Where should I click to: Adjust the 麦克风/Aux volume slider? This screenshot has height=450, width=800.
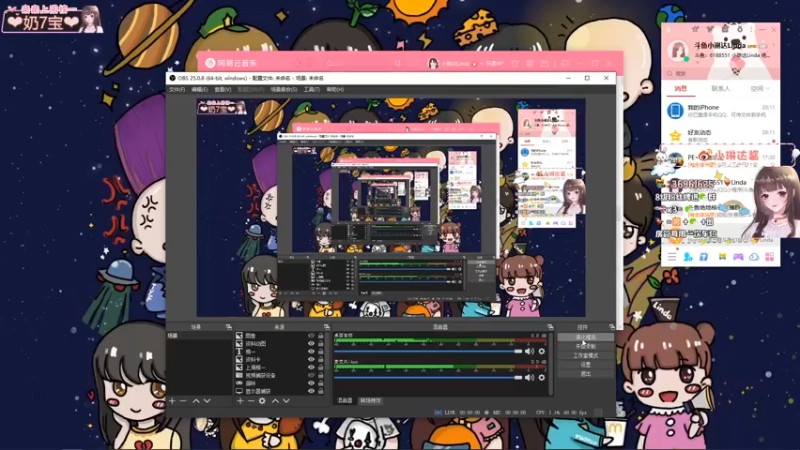coord(428,378)
